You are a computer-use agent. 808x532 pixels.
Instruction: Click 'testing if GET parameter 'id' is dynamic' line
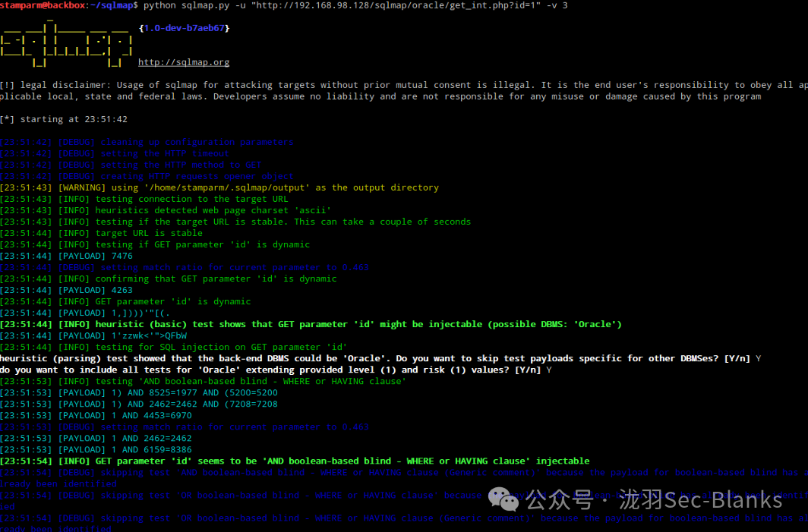click(155, 244)
